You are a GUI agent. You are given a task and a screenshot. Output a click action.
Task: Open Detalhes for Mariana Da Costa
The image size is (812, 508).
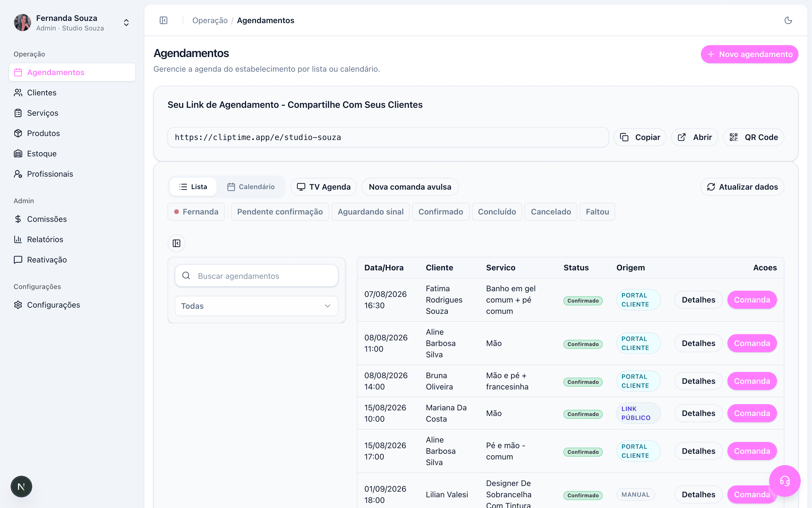tap(698, 413)
